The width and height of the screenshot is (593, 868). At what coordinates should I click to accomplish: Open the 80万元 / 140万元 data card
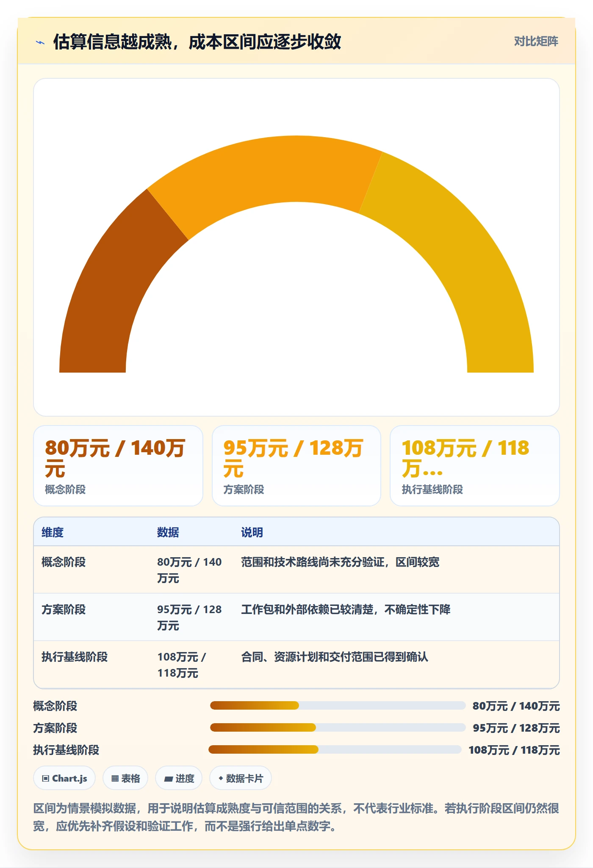coord(118,465)
